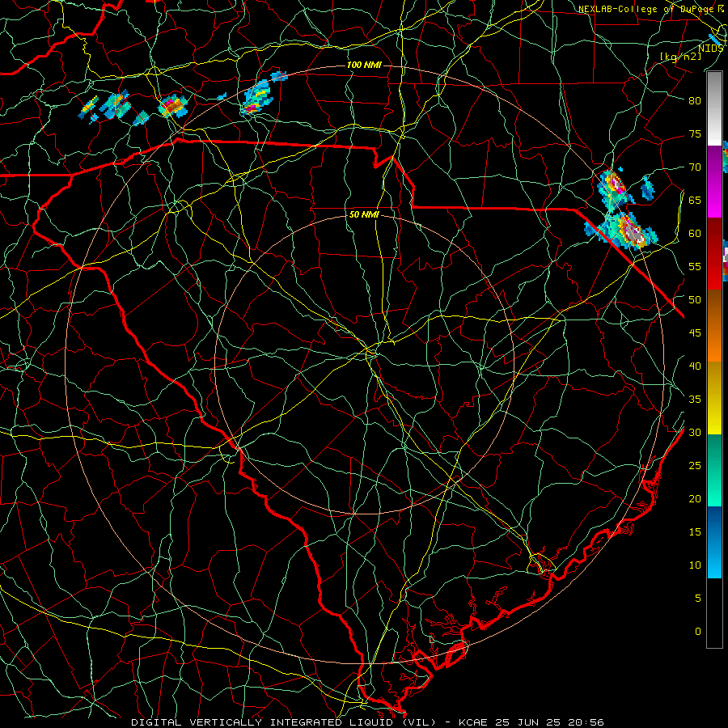This screenshot has width=728, height=728.
Task: Click the 80 value on the color scale
Action: (x=695, y=101)
